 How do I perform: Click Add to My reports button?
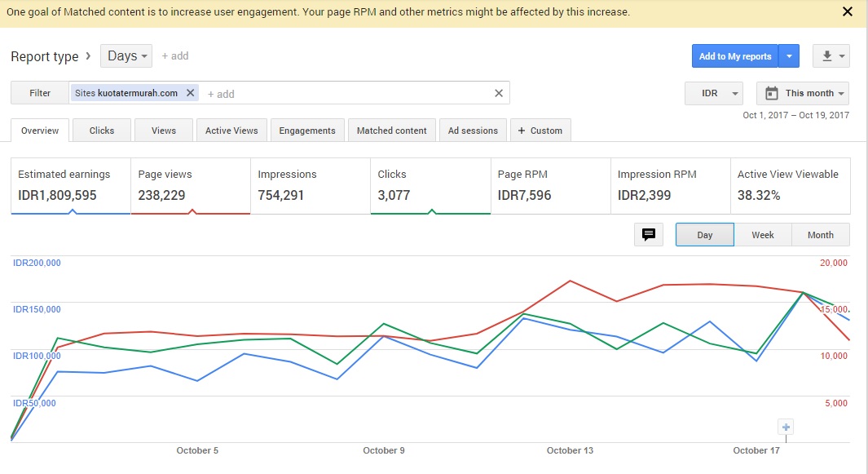click(x=734, y=56)
